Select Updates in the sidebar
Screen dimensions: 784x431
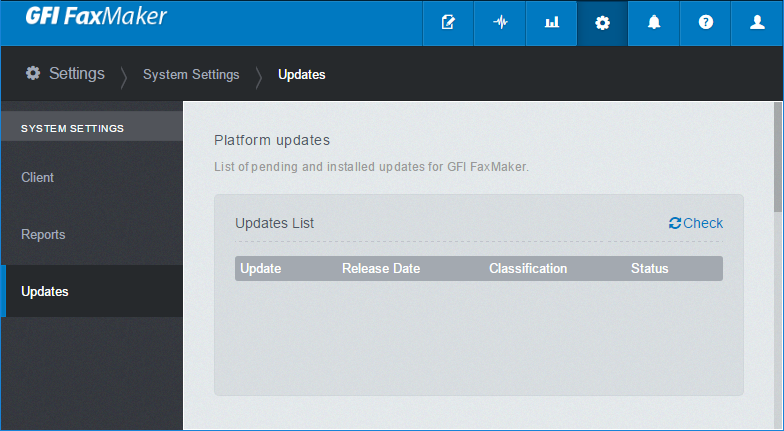point(92,292)
